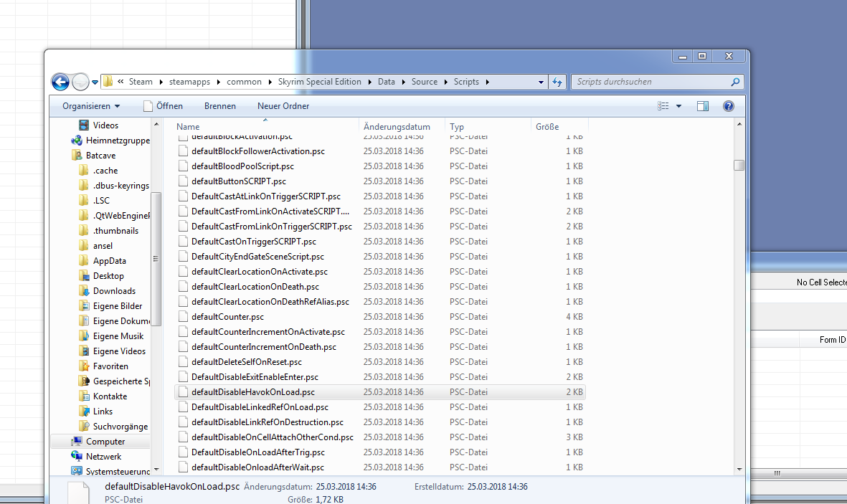Click the file list vertical scrollbar thumb
Viewport: 847px width, 504px height.
pyautogui.click(x=739, y=165)
